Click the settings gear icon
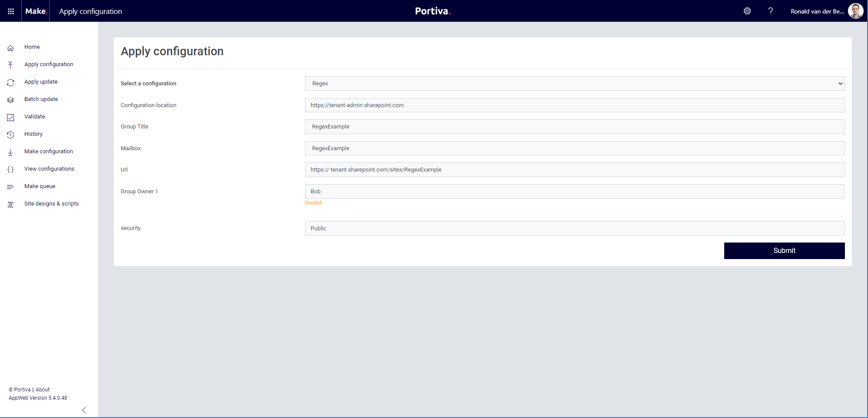The image size is (868, 418). tap(747, 11)
